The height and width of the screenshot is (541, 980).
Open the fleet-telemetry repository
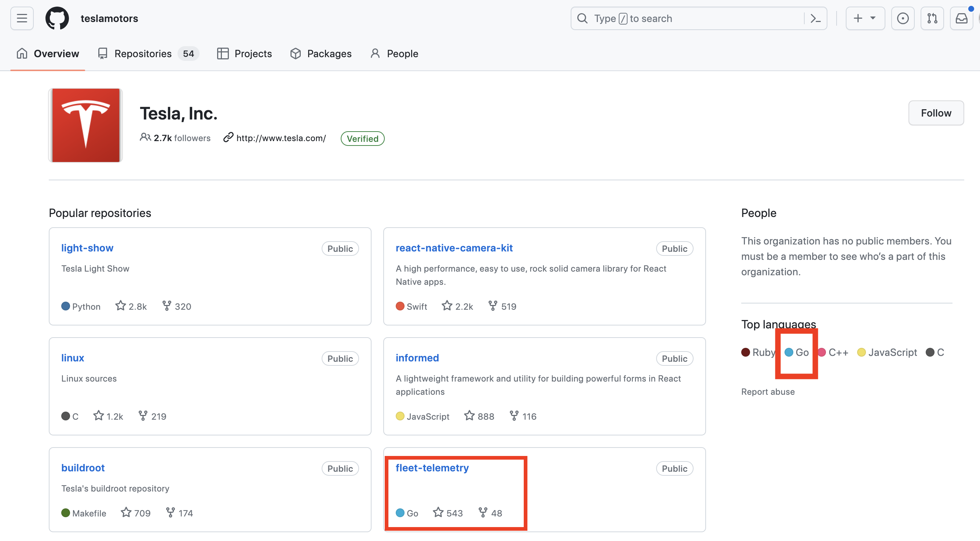click(x=432, y=468)
